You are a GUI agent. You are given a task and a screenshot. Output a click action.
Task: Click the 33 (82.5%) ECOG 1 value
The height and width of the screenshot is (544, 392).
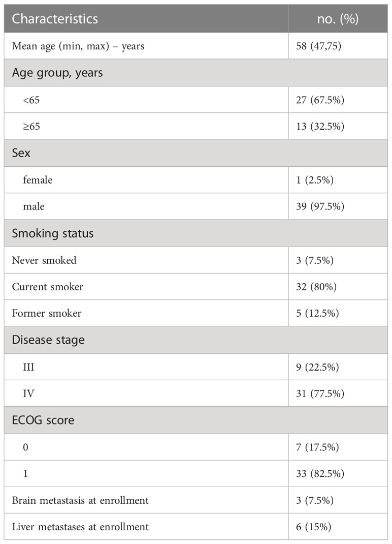pos(320,474)
